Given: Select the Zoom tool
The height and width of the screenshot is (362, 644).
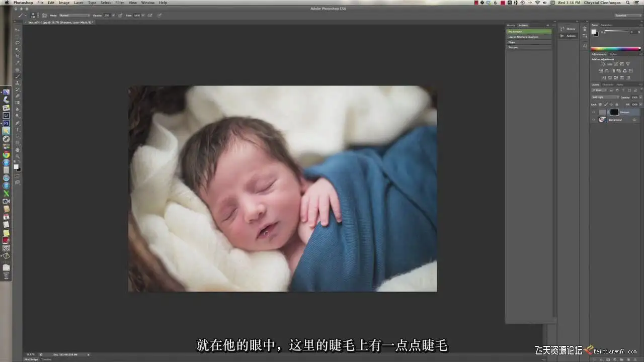Looking at the screenshot, I should point(18,156).
